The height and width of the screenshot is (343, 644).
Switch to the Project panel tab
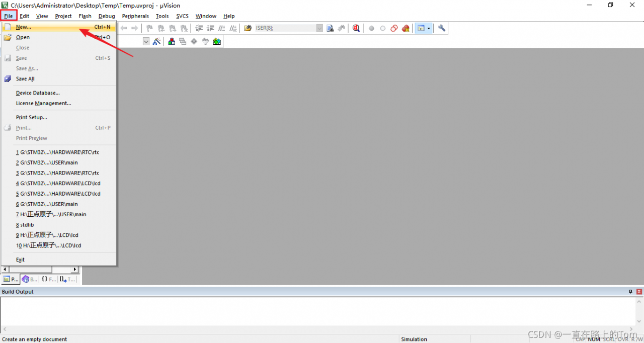11,279
